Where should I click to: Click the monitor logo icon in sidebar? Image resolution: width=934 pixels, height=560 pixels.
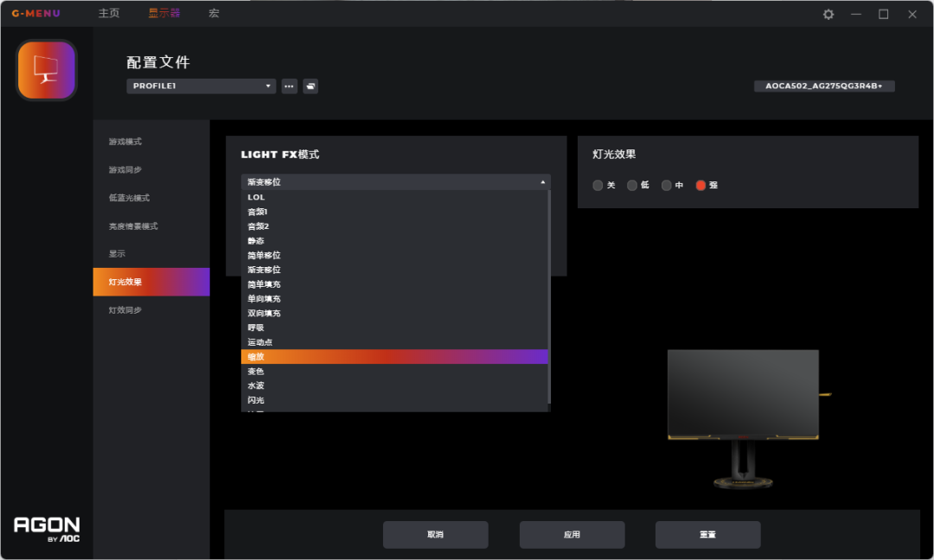(x=47, y=70)
